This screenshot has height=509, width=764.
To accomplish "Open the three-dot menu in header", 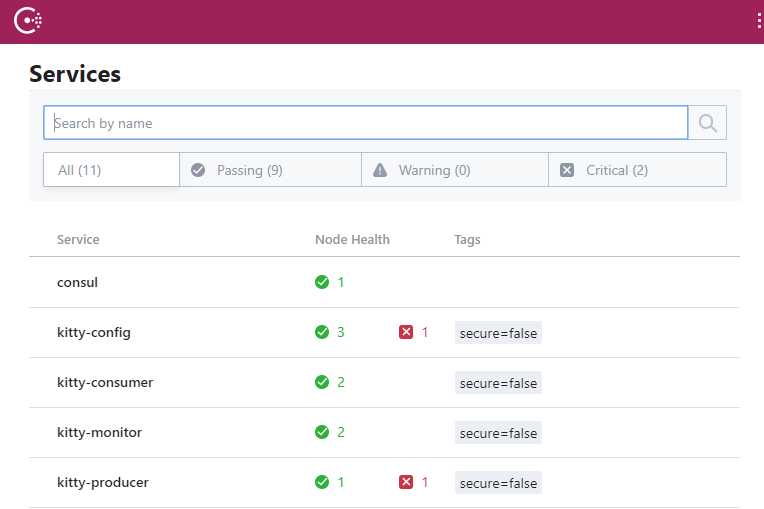I will click(759, 21).
